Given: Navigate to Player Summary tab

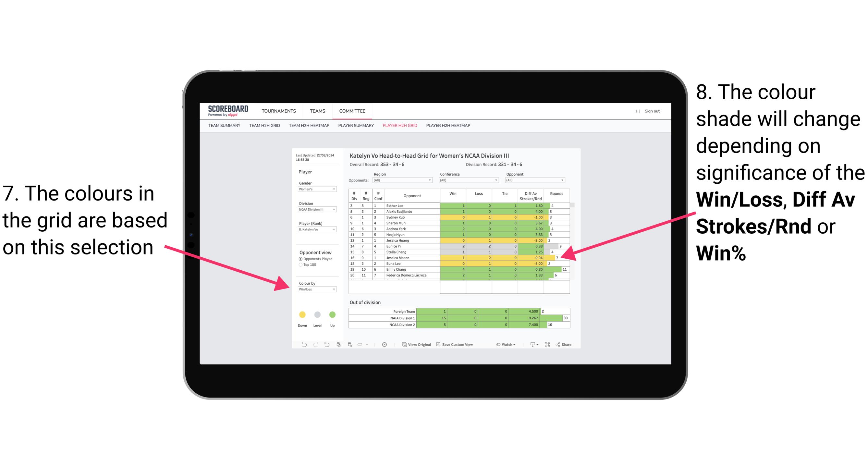Looking at the screenshot, I should tap(355, 127).
